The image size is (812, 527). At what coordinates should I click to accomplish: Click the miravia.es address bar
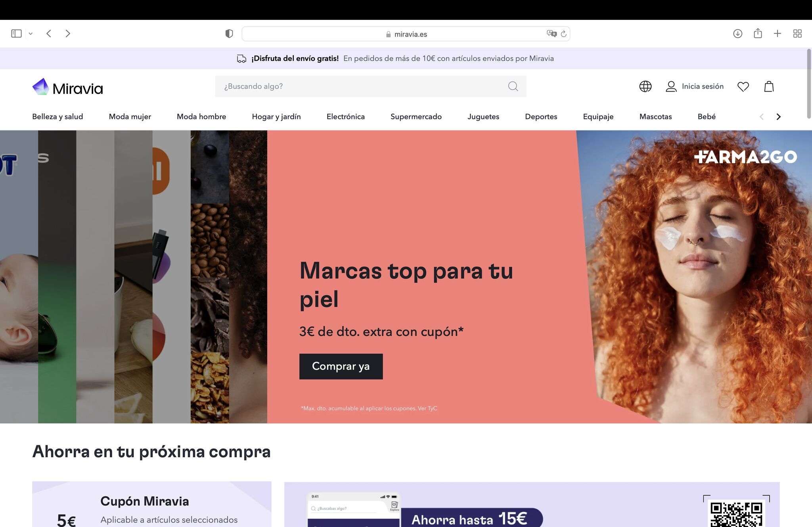tap(406, 34)
